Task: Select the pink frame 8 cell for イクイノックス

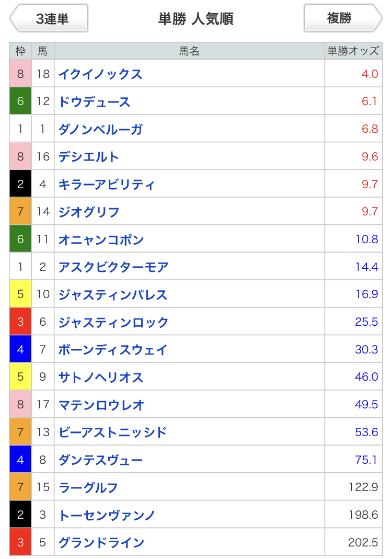Action: pyautogui.click(x=20, y=74)
